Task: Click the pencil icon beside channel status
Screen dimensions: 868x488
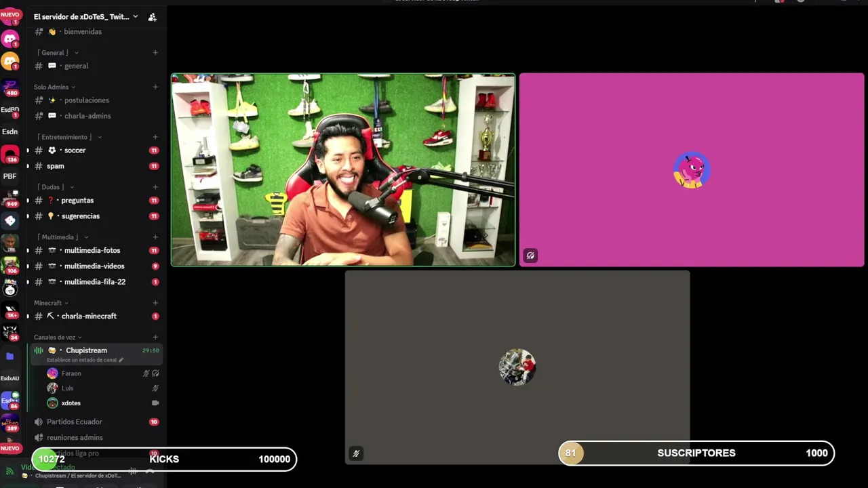Action: pos(121,360)
